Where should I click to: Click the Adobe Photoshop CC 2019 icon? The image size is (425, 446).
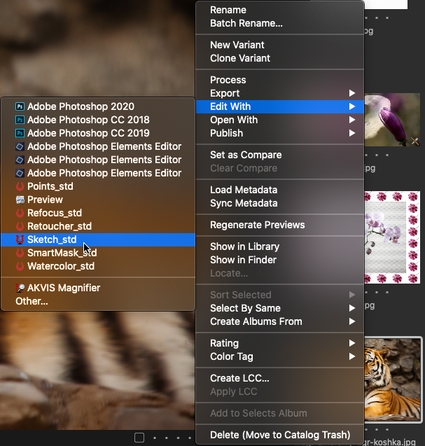coord(20,133)
